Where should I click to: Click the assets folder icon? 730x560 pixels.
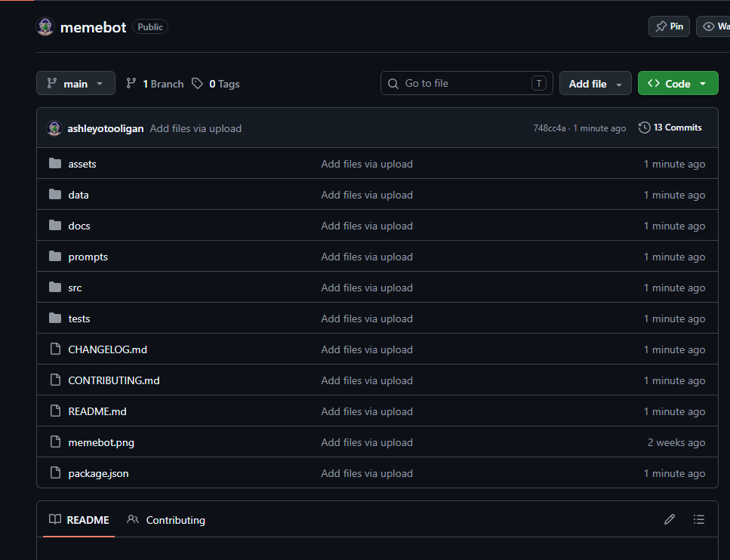coord(55,163)
